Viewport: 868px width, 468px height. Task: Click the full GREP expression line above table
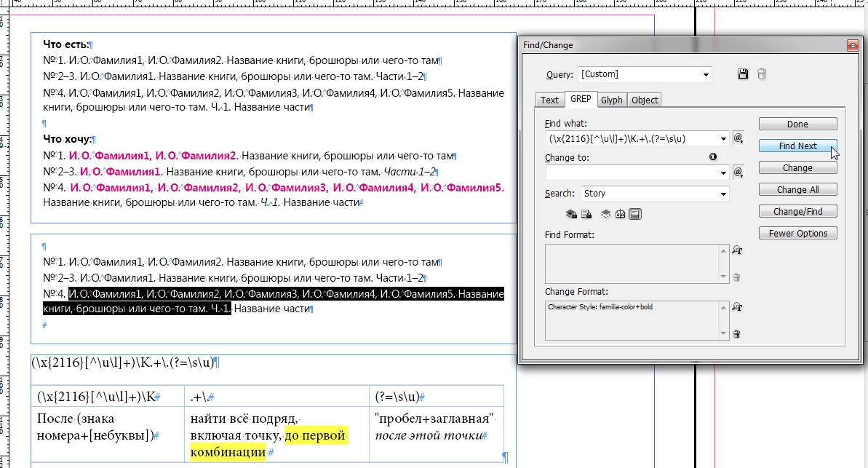click(123, 362)
